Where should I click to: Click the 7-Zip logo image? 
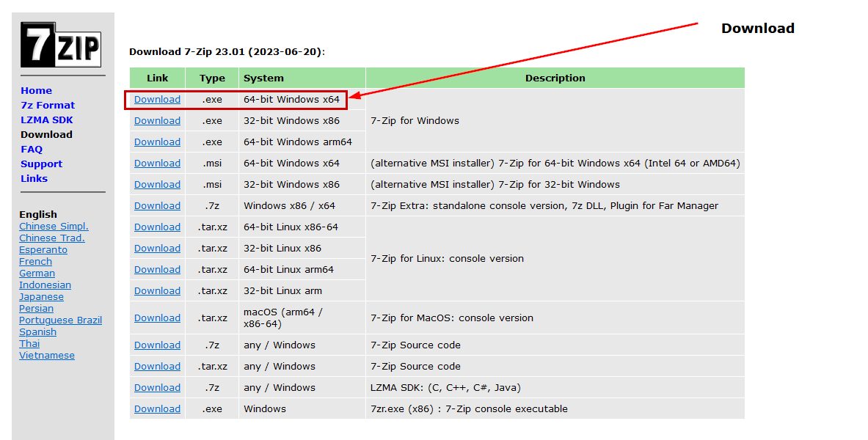point(61,45)
